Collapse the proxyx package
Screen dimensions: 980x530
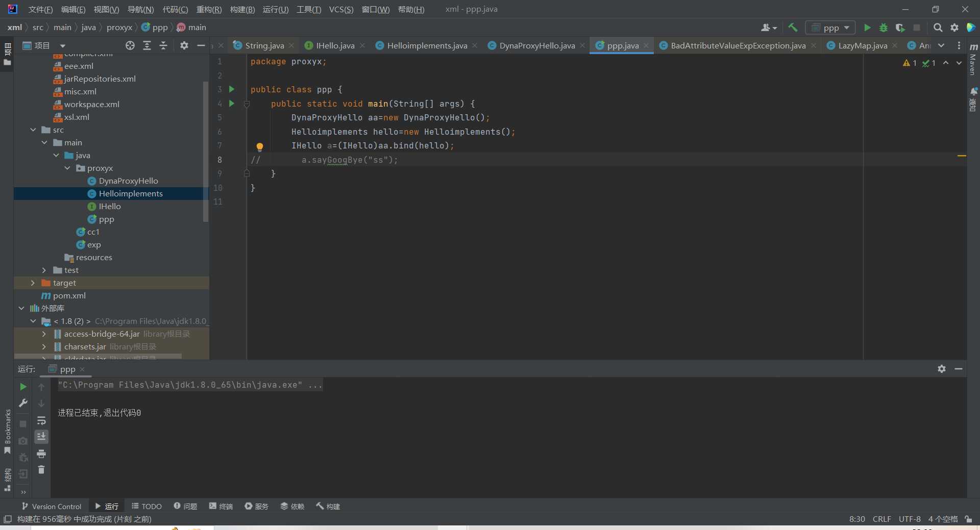click(67, 168)
